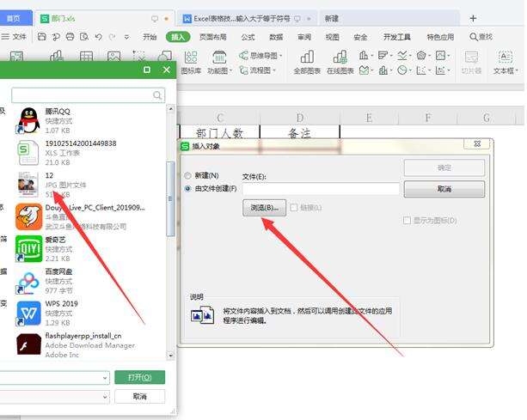
Task: Select the 爱奇艺 shortcut in the file list
Action: 91,249
